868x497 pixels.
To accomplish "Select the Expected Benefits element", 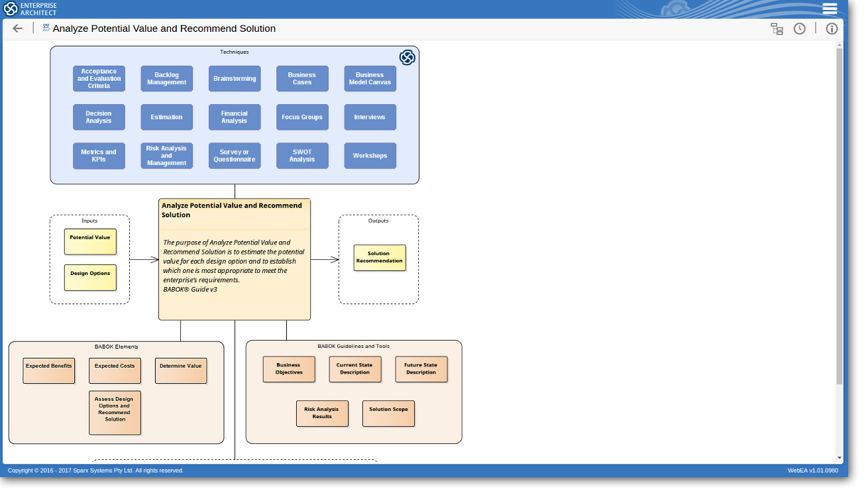I will click(x=49, y=370).
